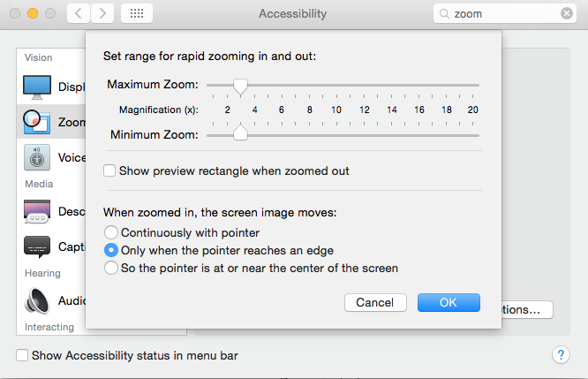The image size is (588, 379).
Task: Go forward with the right arrow button
Action: [x=102, y=13]
